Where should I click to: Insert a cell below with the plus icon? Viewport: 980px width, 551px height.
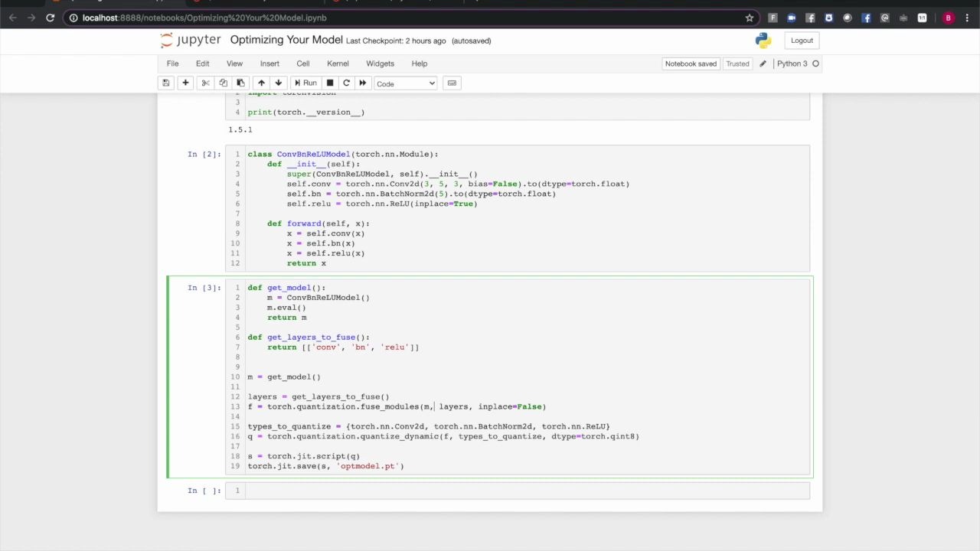185,83
